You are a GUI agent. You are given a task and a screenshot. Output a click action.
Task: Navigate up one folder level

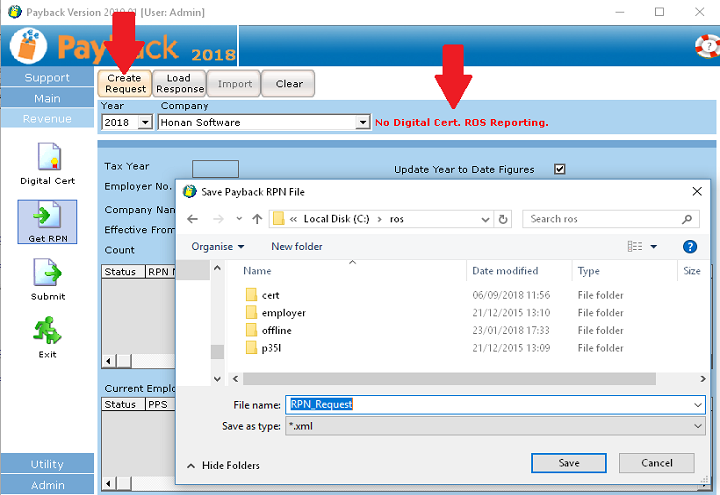coord(257,219)
